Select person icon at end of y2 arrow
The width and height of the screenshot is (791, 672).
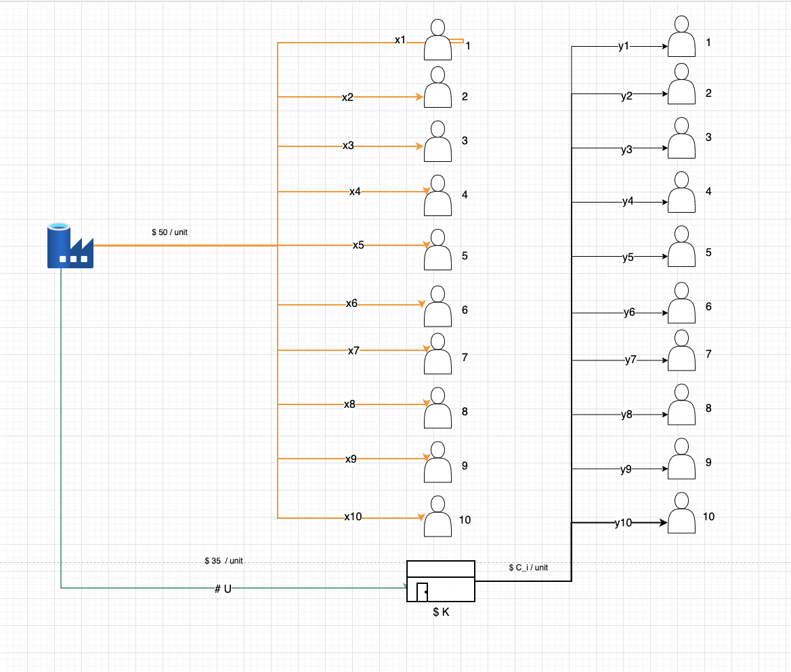[681, 84]
